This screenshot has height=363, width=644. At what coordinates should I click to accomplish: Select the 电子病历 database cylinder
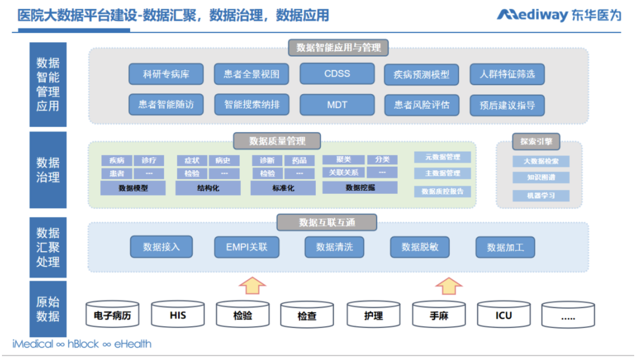[x=113, y=315]
